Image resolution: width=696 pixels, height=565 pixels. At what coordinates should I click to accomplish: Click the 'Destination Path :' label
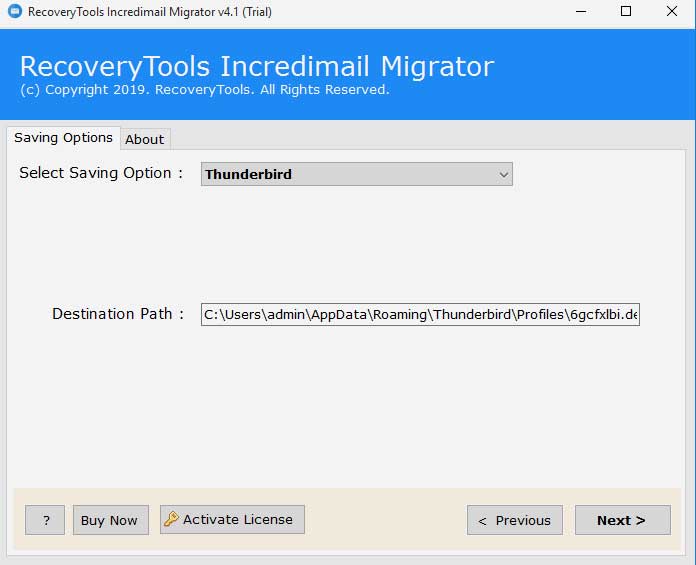(x=118, y=314)
